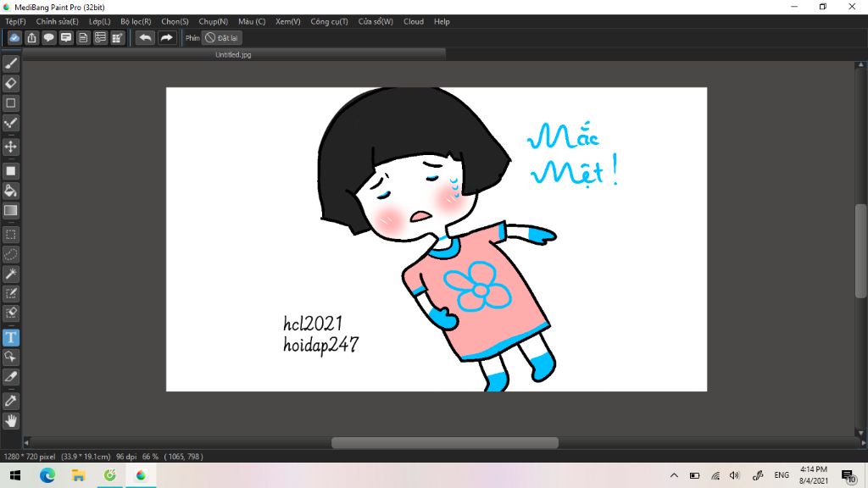Select the Select Eraser tool
The image size is (868, 488).
10,313
